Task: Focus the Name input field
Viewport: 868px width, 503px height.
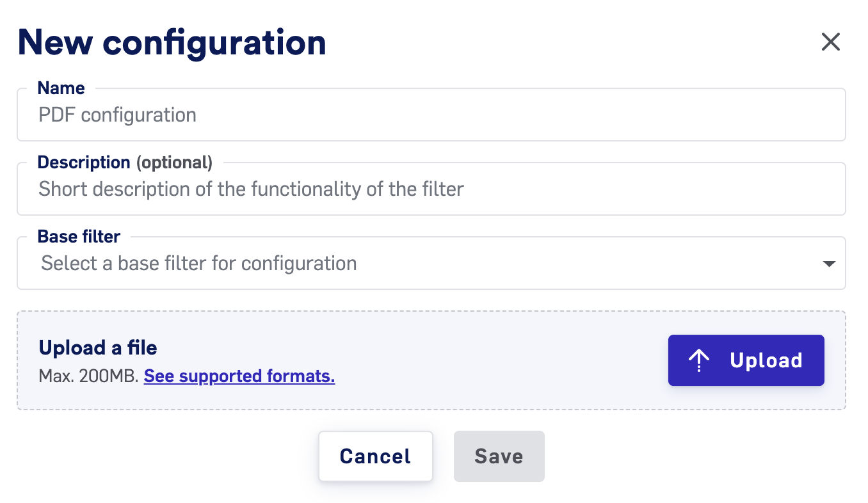Action: pyautogui.click(x=431, y=115)
